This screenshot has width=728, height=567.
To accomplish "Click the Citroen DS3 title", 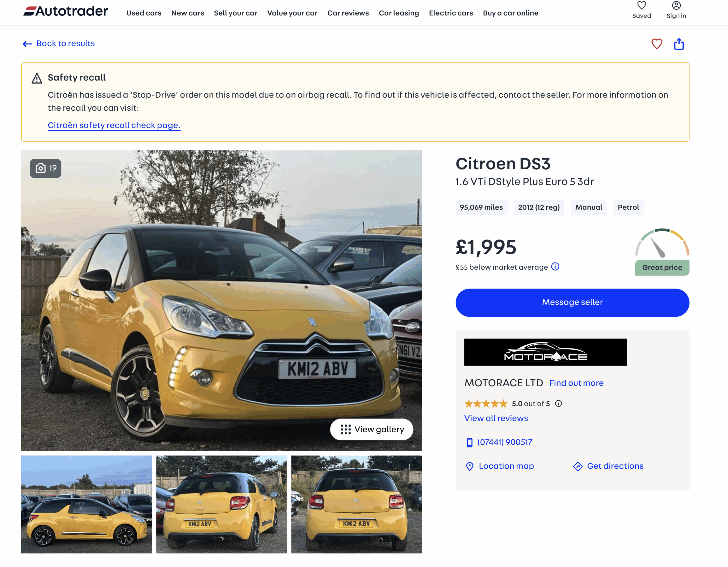I will [503, 164].
